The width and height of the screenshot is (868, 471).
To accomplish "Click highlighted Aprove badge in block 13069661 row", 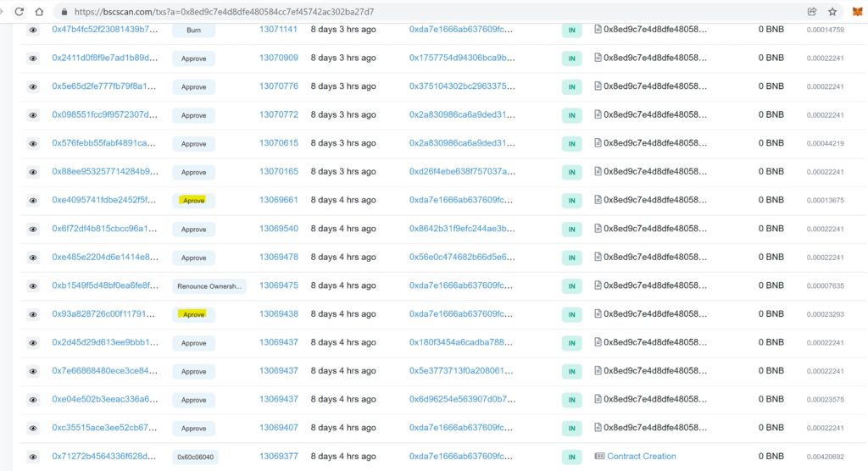I will point(192,201).
